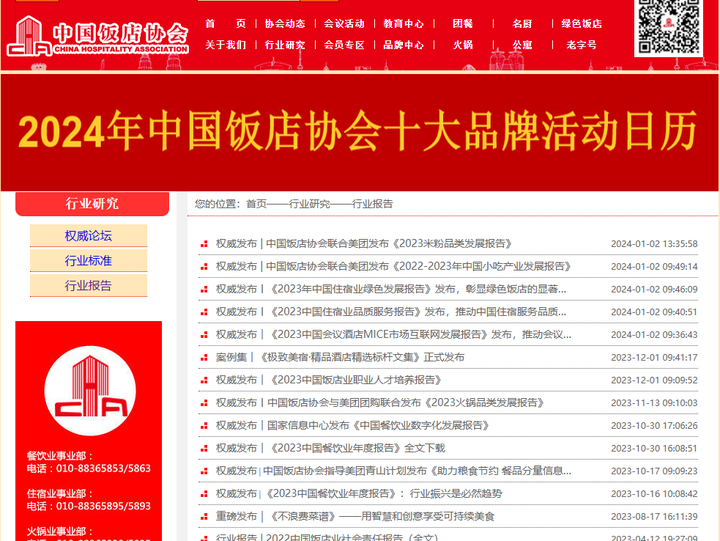The height and width of the screenshot is (541, 720).
Task: Open the 不浪费菜谱 article
Action: [355, 516]
